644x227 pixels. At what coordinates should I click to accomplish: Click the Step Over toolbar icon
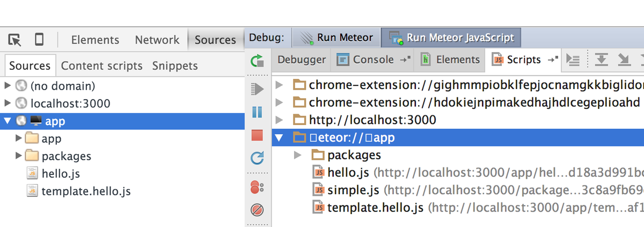601,60
